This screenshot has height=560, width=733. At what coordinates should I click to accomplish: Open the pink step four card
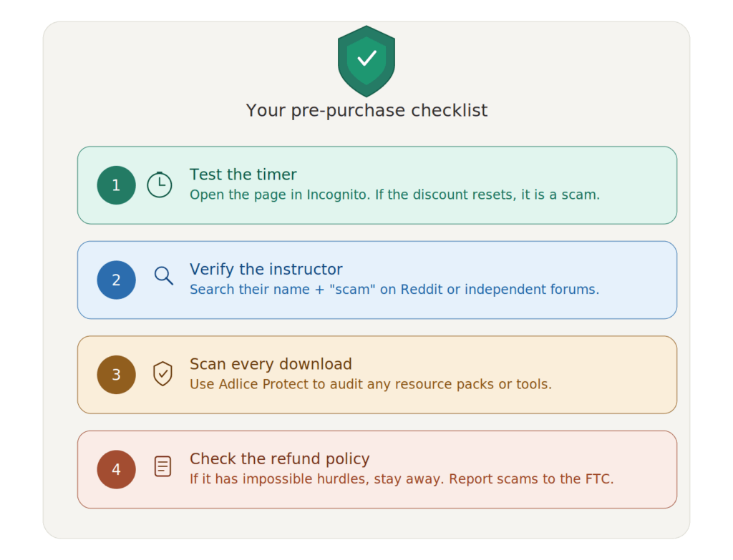pyautogui.click(x=377, y=469)
